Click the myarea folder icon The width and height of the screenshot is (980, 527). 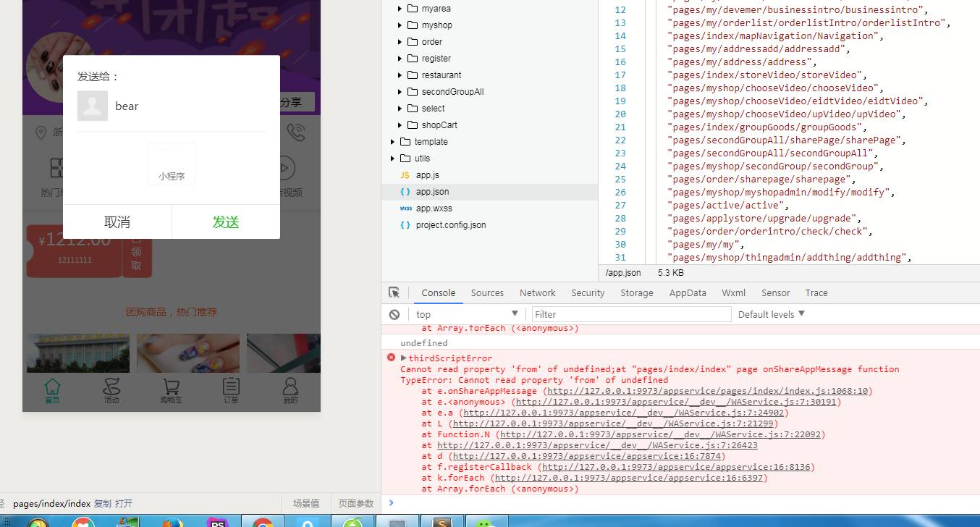pos(413,9)
